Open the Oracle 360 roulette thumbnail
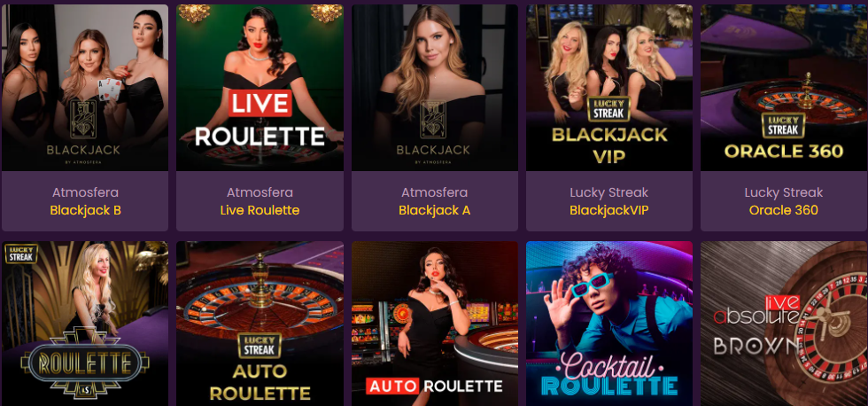Viewport: 868px width, 406px height. point(784,88)
